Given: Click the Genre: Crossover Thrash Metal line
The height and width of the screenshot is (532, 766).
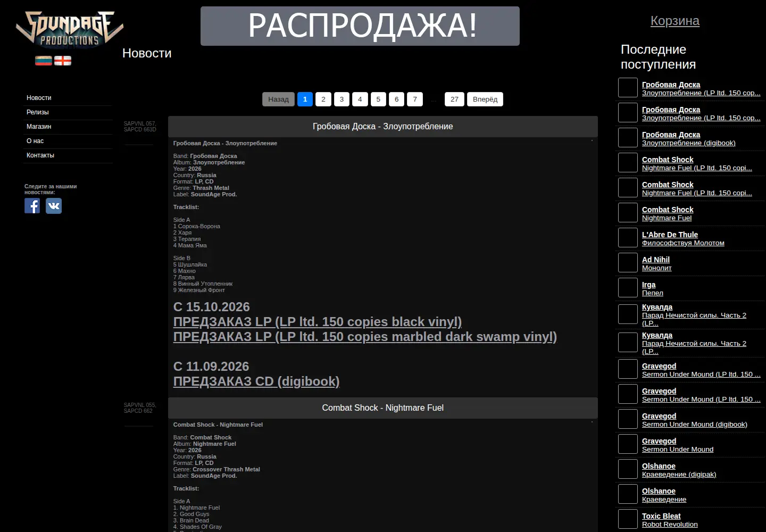Looking at the screenshot, I should click(x=217, y=470).
